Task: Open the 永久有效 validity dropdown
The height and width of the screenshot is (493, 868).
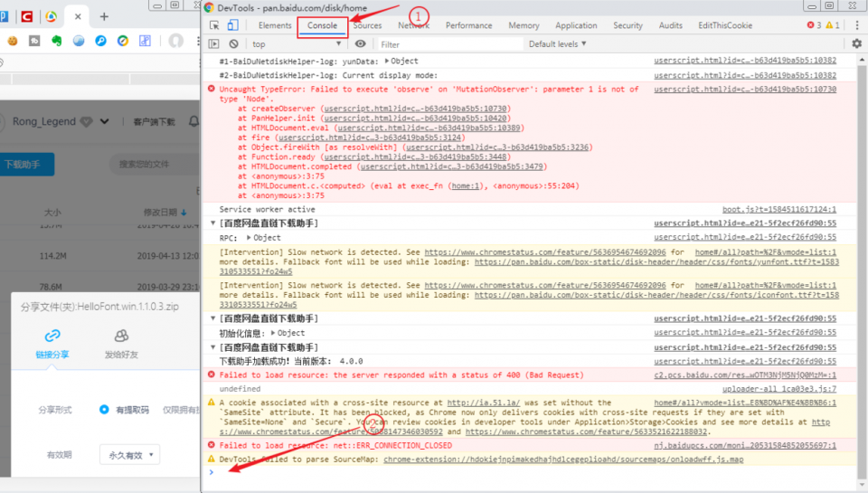Action: click(129, 455)
